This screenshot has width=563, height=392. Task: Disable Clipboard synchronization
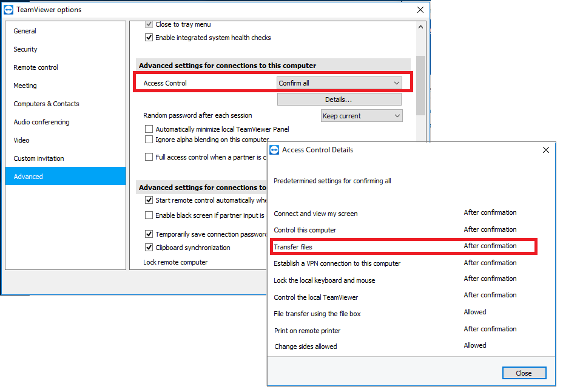click(x=149, y=248)
